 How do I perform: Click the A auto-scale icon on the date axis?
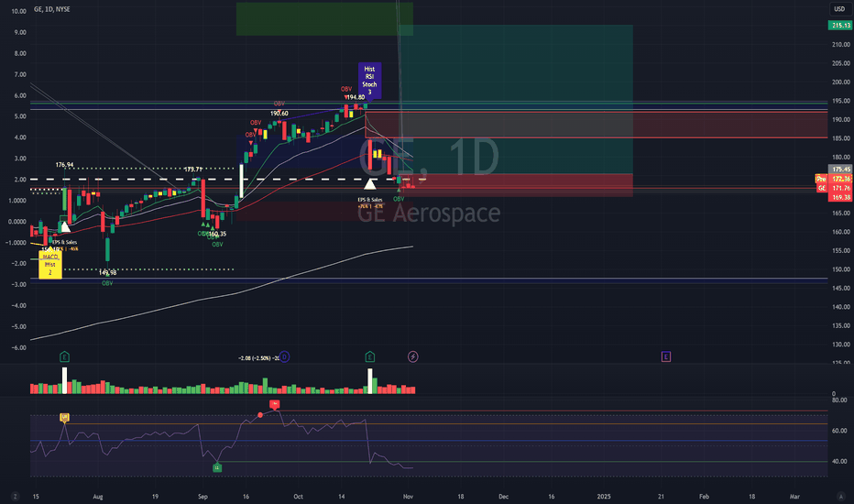tap(840, 497)
